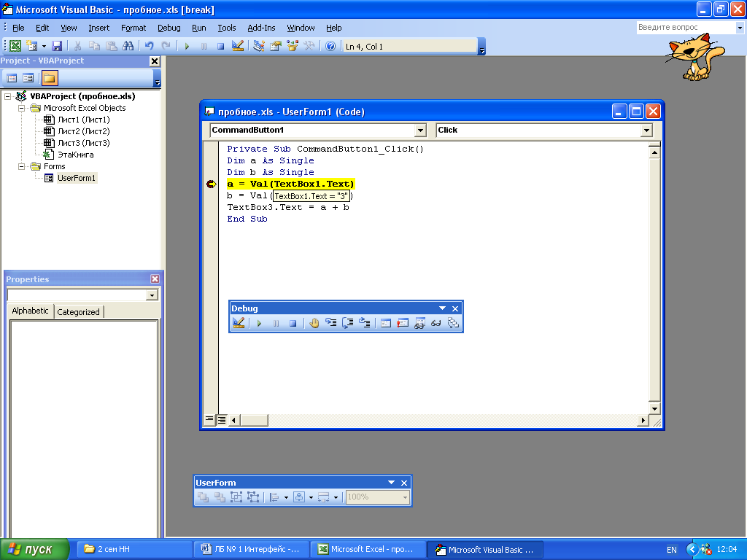Collapse the Forms folder node
Viewport: 747px width, 560px height.
pyautogui.click(x=21, y=166)
